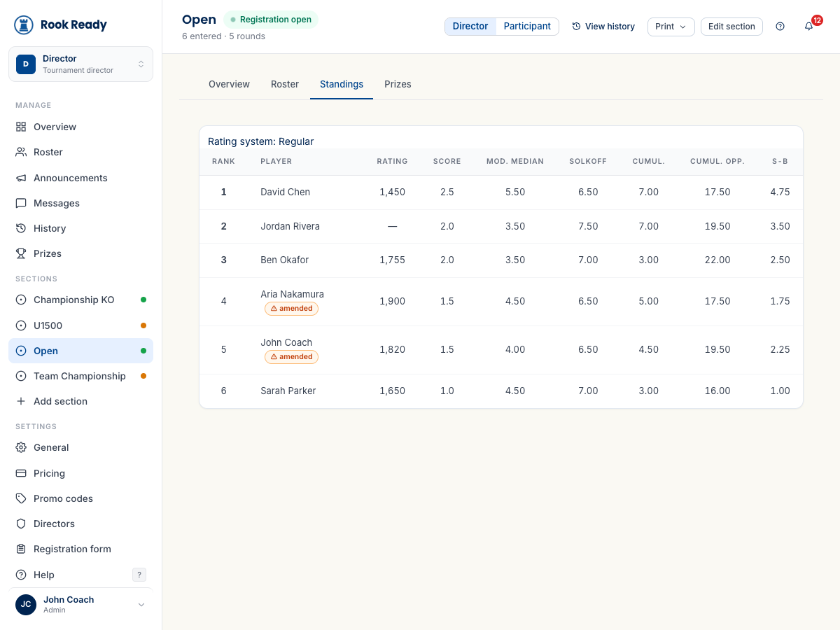Viewport: 840px width, 630px height.
Task: Select the U1500 section
Action: point(80,325)
